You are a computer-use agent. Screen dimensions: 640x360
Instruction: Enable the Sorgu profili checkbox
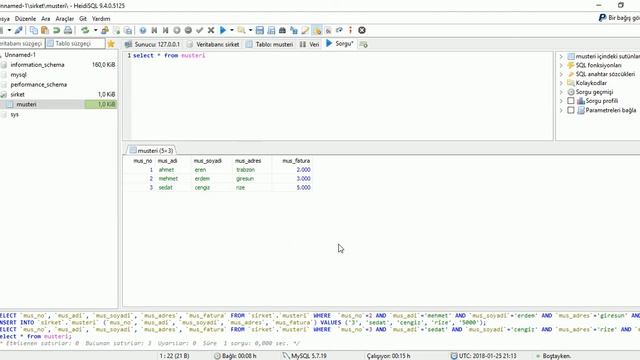[571, 101]
